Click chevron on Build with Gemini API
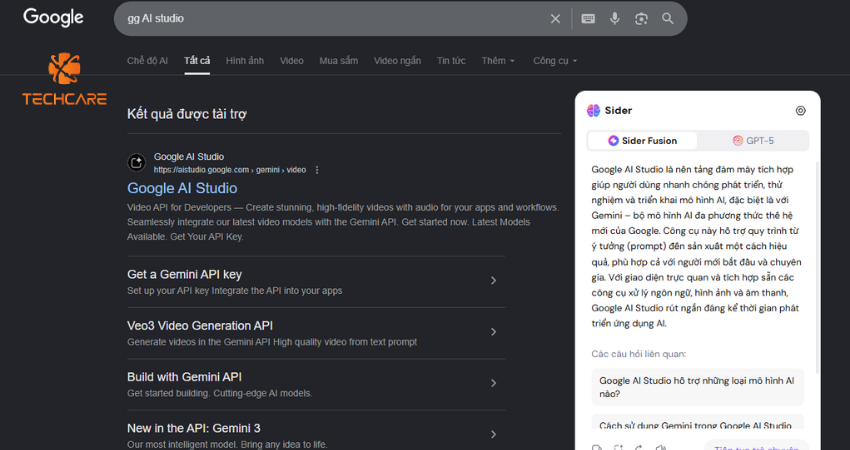 [x=493, y=383]
